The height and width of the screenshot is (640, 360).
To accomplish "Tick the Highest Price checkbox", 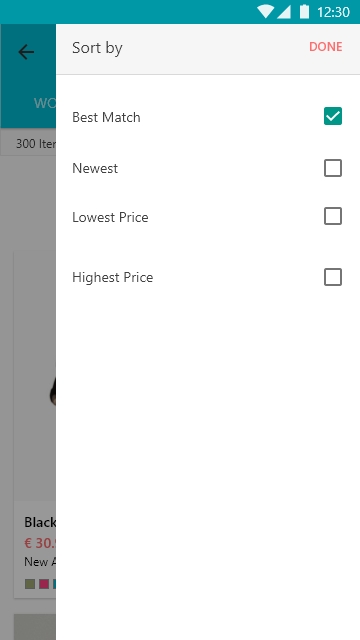I will (333, 277).
